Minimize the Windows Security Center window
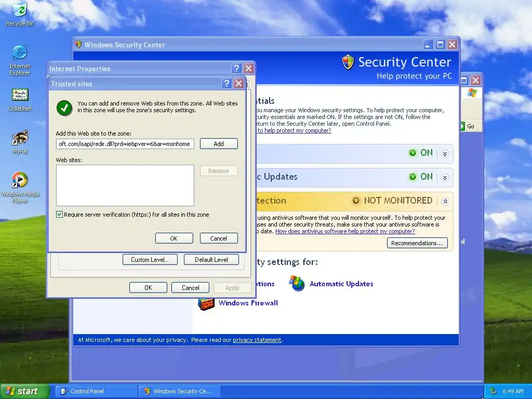The height and width of the screenshot is (399, 532). 428,45
